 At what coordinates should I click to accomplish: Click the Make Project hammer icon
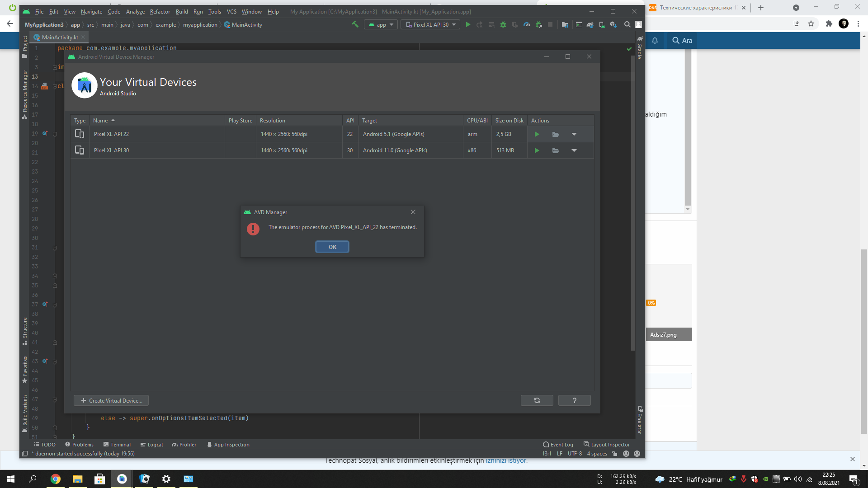tap(355, 24)
